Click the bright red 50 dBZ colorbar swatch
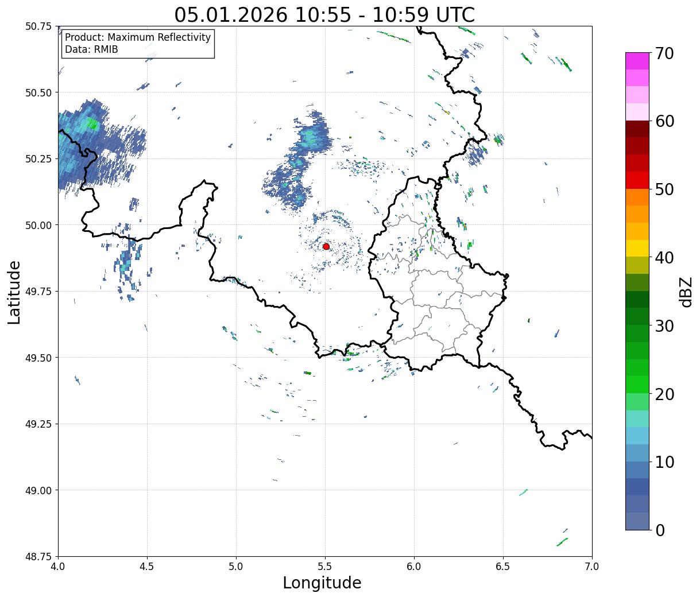 point(637,180)
